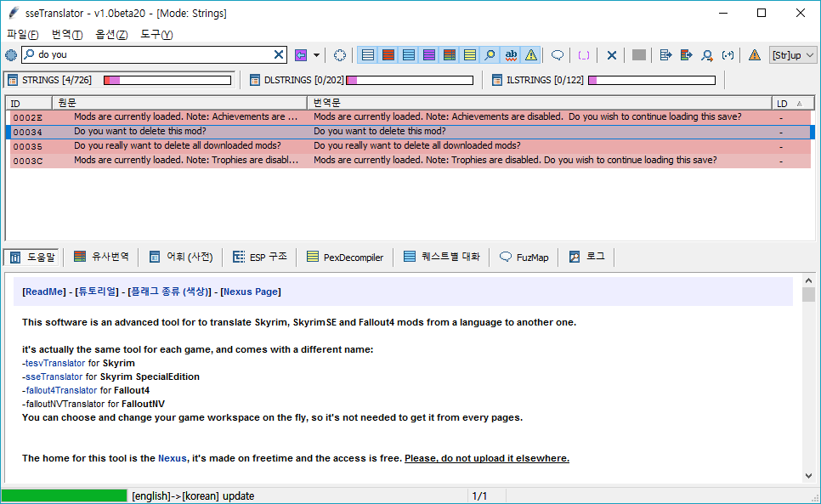Viewport: 821px width, 504px height.
Task: Expand the search options dropdown arrow
Action: [x=316, y=55]
